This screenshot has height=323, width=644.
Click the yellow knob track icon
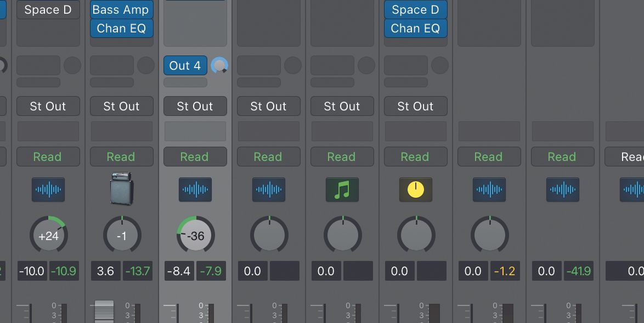415,190
